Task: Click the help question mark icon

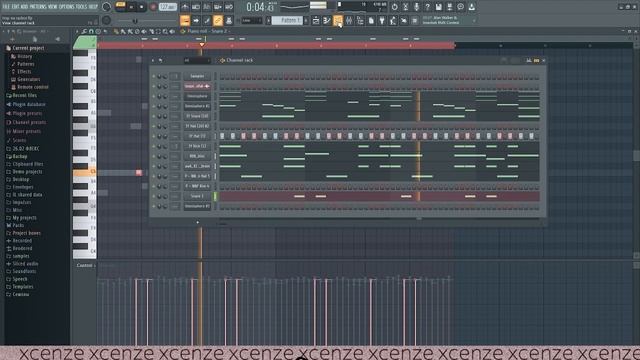Action: click(x=427, y=7)
